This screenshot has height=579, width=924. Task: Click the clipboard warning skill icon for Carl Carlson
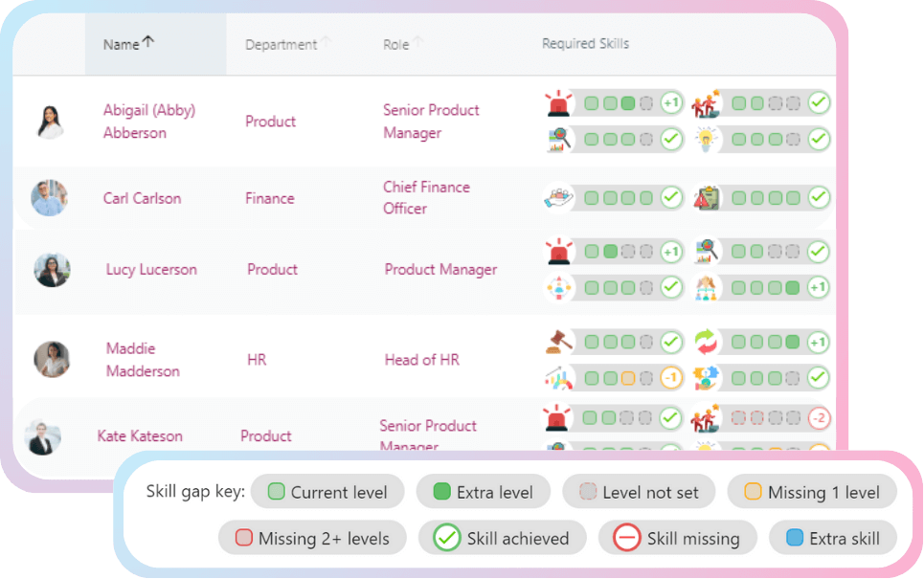[x=707, y=198]
